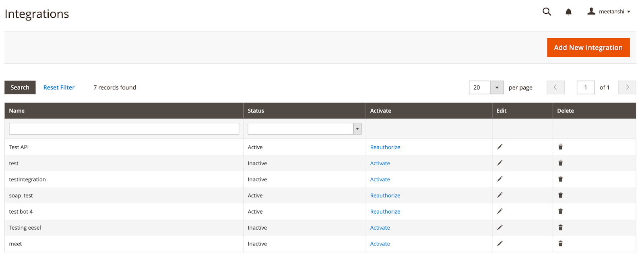Delete the testIntegration row
This screenshot has width=644, height=264.
tap(560, 179)
